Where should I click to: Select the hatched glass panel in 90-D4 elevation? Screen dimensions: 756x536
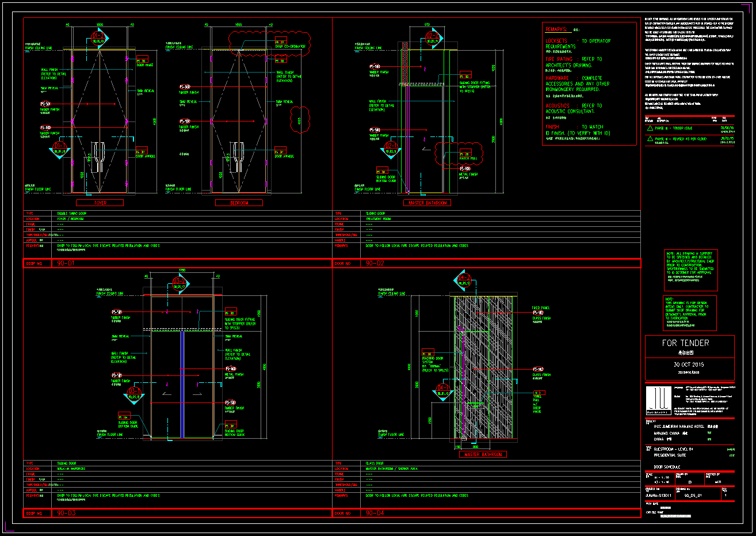coord(482,368)
